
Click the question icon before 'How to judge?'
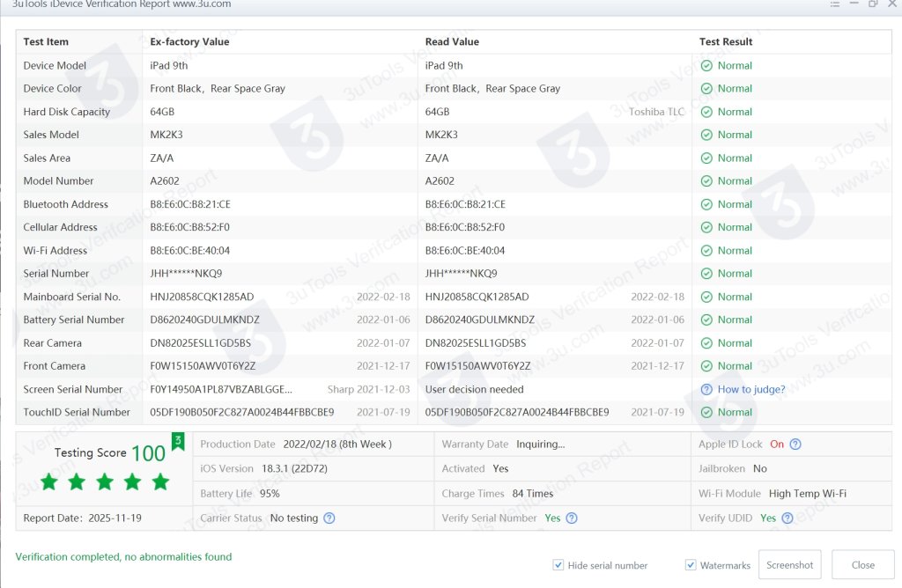click(706, 389)
